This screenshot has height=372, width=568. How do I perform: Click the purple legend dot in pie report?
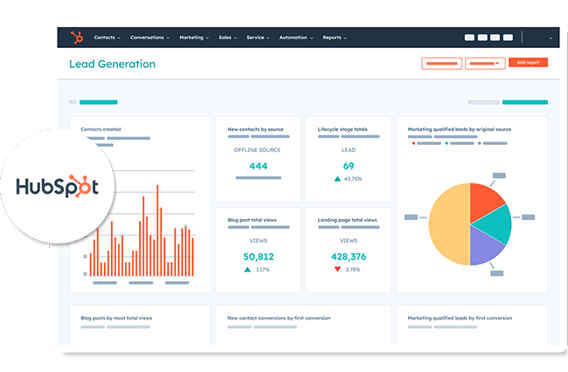coord(479,143)
